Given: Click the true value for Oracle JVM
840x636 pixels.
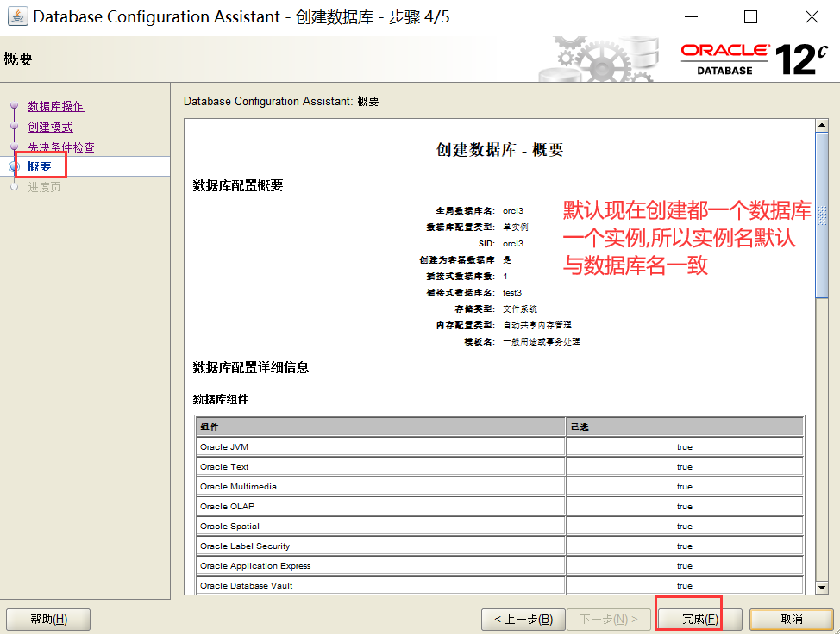Looking at the screenshot, I should click(685, 447).
